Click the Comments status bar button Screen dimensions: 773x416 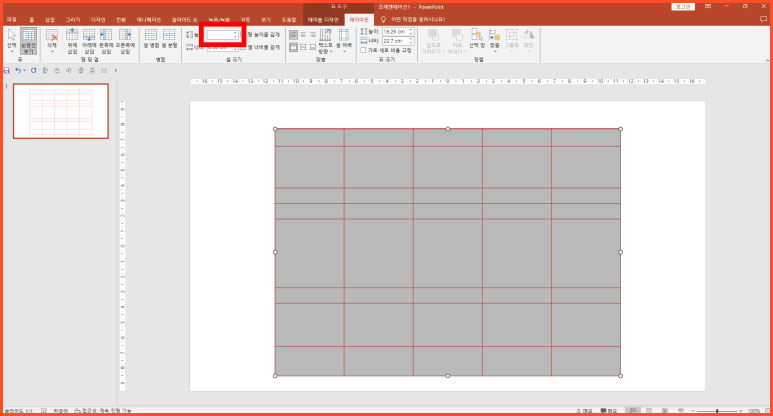(x=609, y=411)
